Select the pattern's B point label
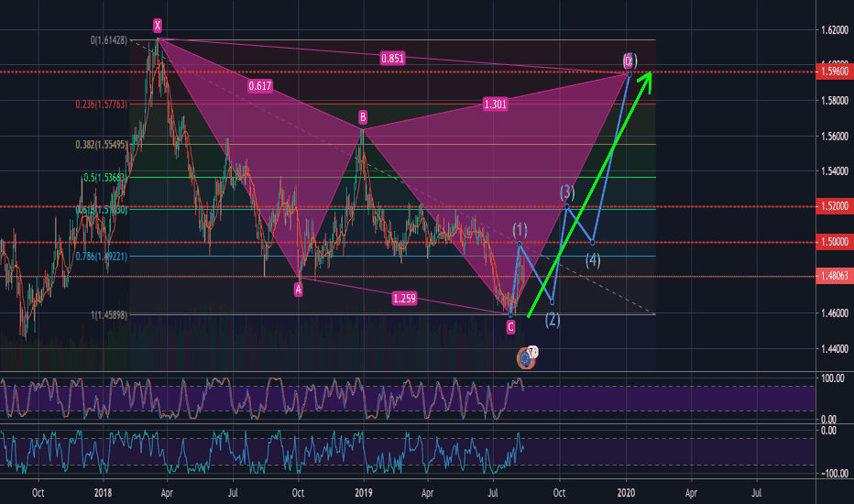This screenshot has width=854, height=504. pyautogui.click(x=363, y=117)
